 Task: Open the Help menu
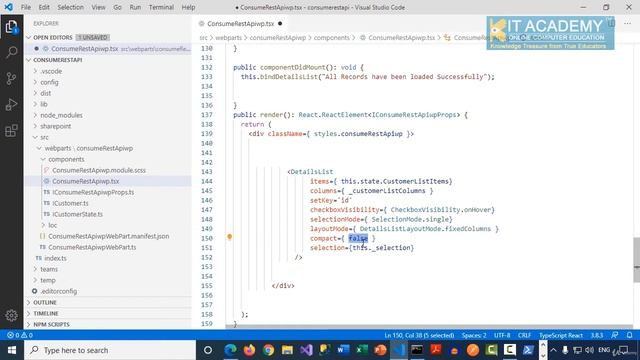pos(188,7)
